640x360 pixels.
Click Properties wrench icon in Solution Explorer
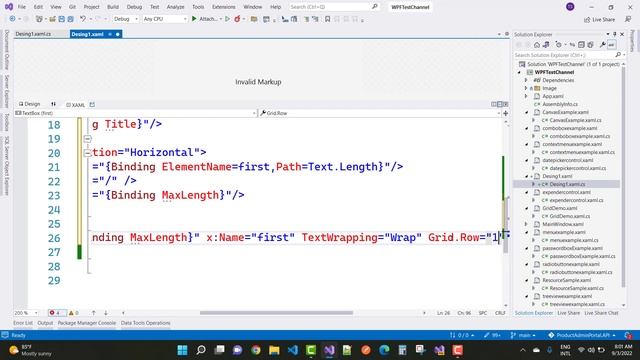point(602,45)
